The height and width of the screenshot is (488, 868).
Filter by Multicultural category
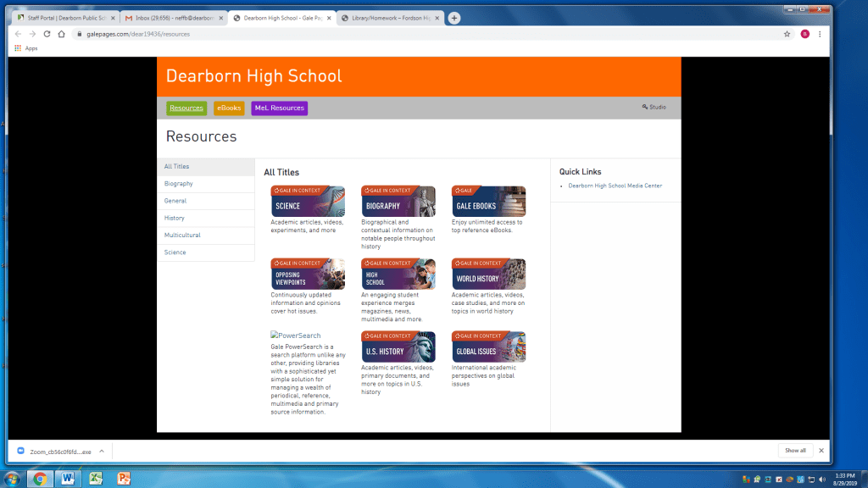[206, 236]
